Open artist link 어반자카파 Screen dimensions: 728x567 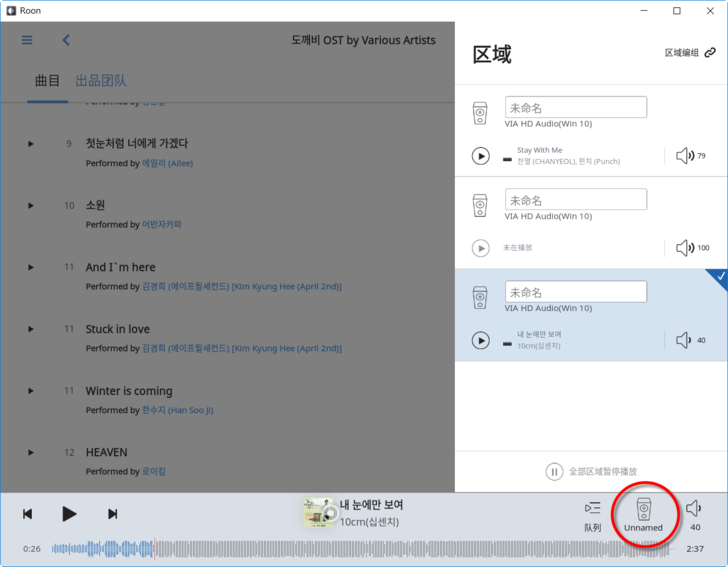[161, 224]
